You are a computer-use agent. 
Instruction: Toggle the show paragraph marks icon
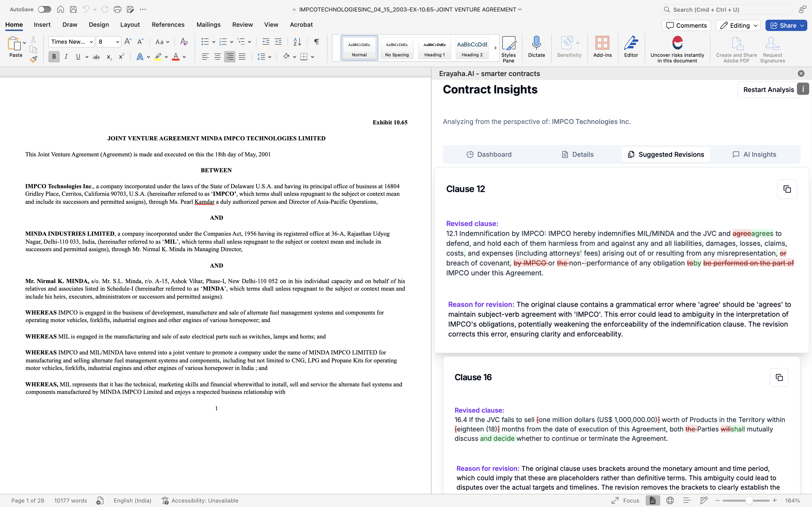(316, 42)
